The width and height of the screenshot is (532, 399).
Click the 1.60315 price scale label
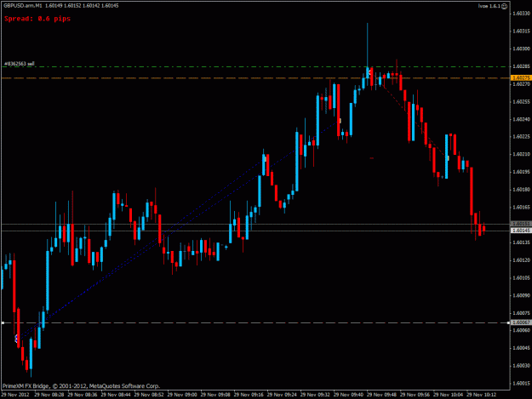click(522, 31)
